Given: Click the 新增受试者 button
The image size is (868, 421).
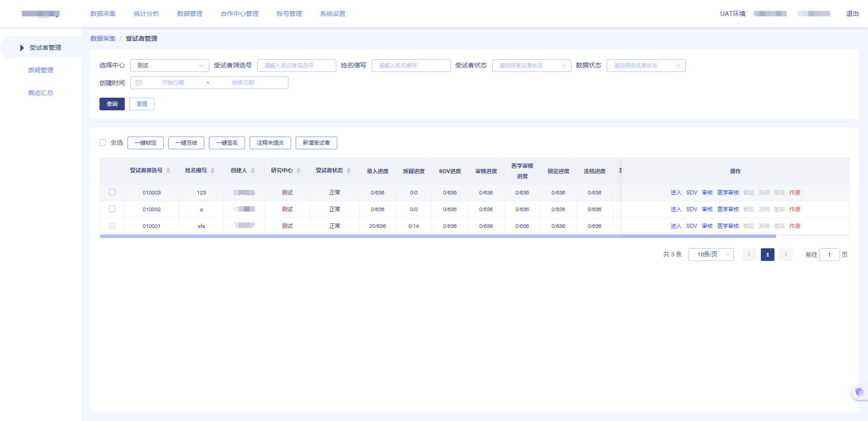Looking at the screenshot, I should point(316,143).
